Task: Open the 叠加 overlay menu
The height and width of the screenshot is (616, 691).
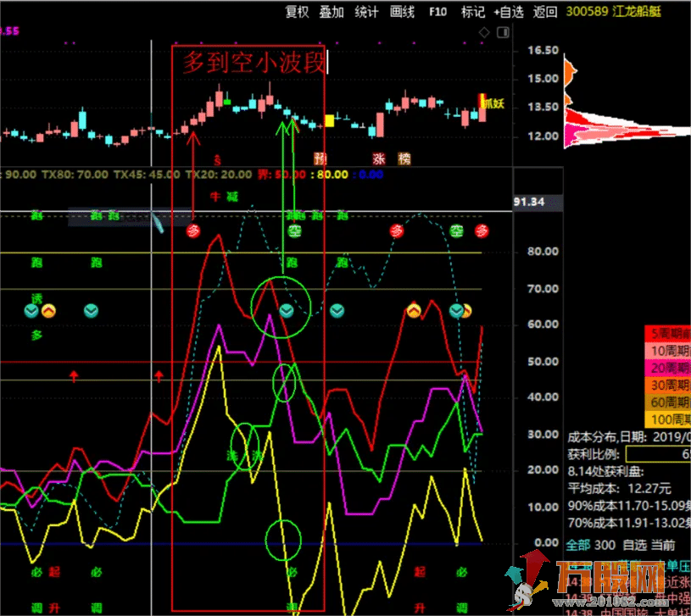Action: click(332, 12)
